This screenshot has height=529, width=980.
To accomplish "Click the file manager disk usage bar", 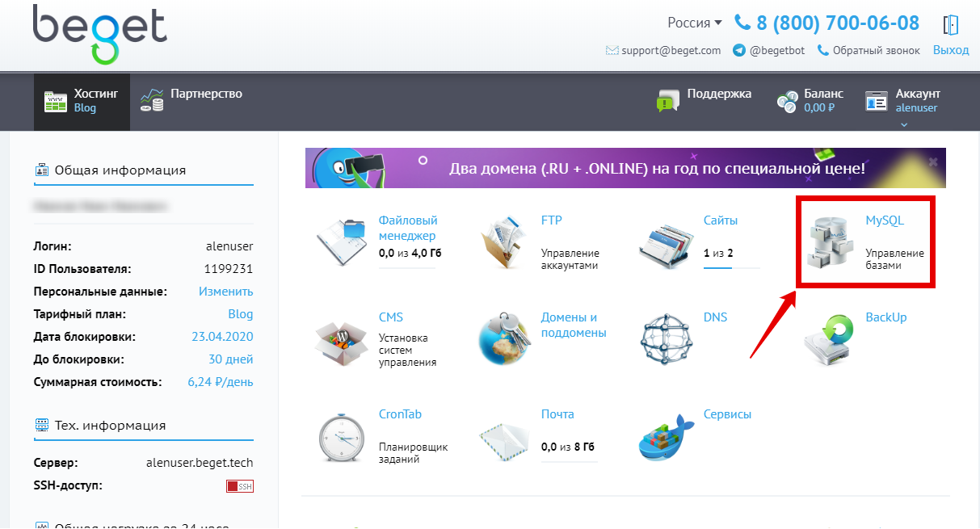I will click(407, 267).
